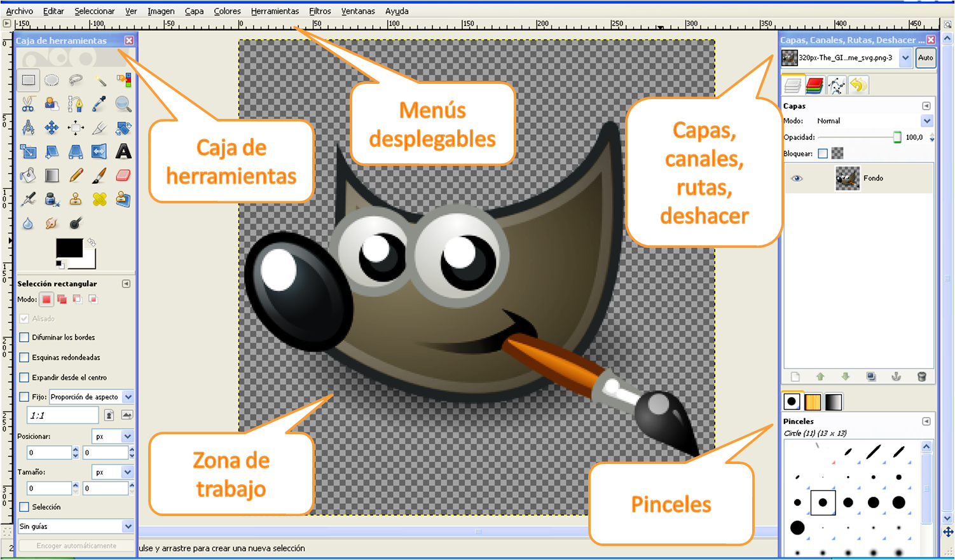The image size is (955, 560).
Task: Click the Opacidad slider handle
Action: pyautogui.click(x=897, y=137)
